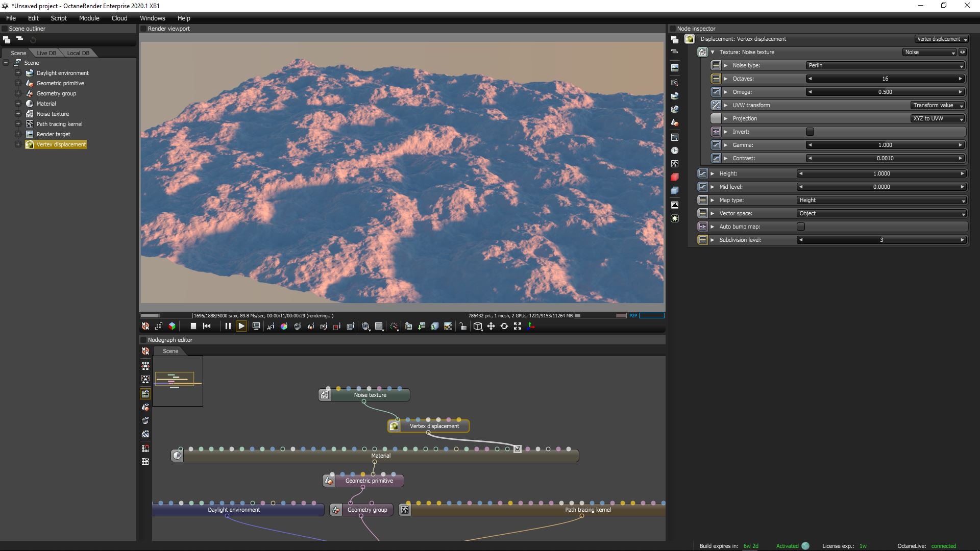Click the Octaves value slider
The image size is (980, 551).
885,79
